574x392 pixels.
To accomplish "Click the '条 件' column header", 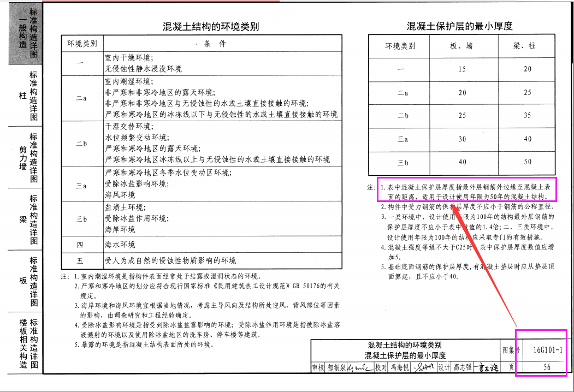I will 215,44.
